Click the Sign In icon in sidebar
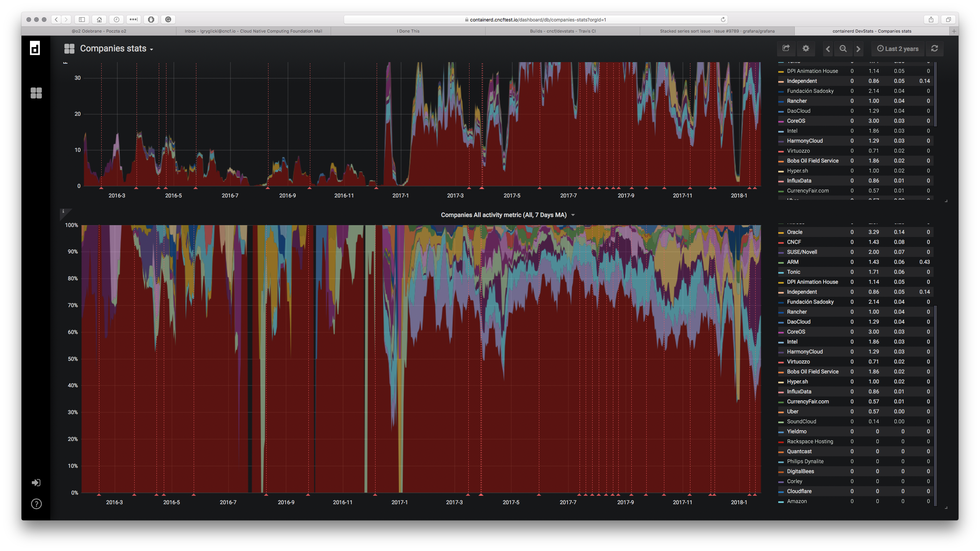 [x=36, y=482]
